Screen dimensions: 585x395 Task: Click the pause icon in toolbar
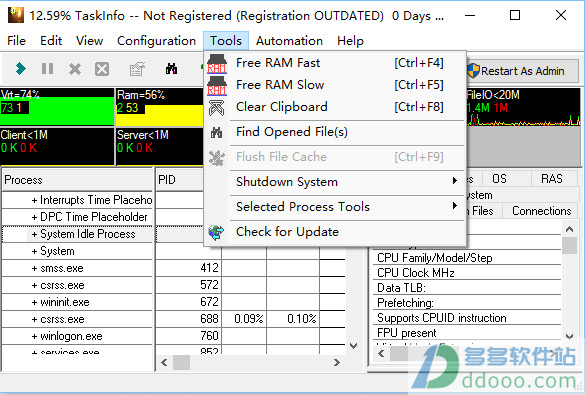pos(47,69)
